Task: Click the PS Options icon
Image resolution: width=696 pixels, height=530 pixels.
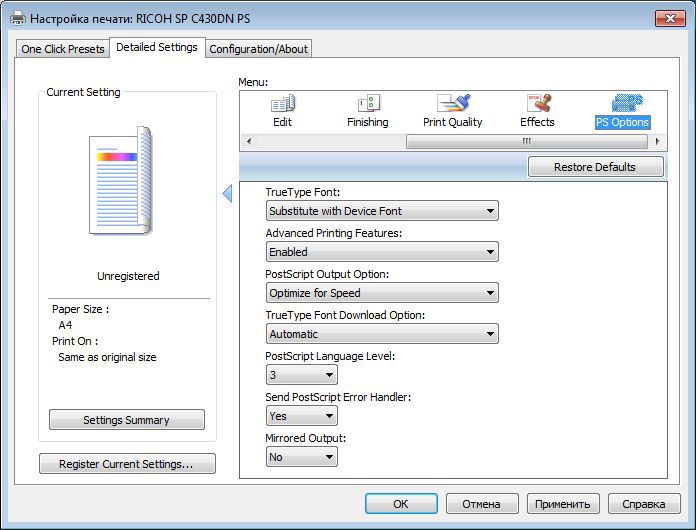Action: tap(622, 104)
